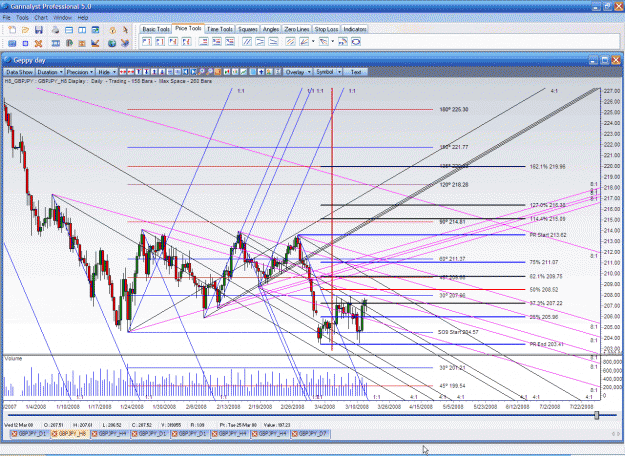This screenshot has width=625, height=456.
Task: Click the '162.1% 219.96' extension label
Action: click(x=547, y=167)
